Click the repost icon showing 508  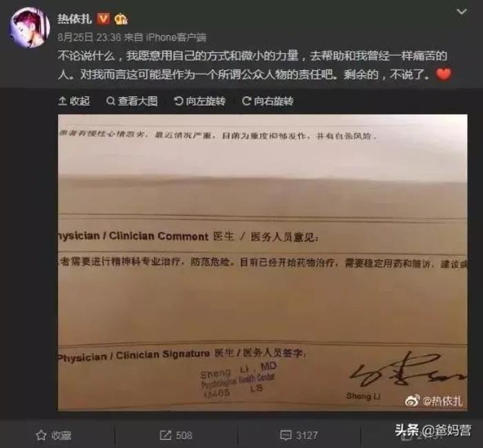pos(166,435)
